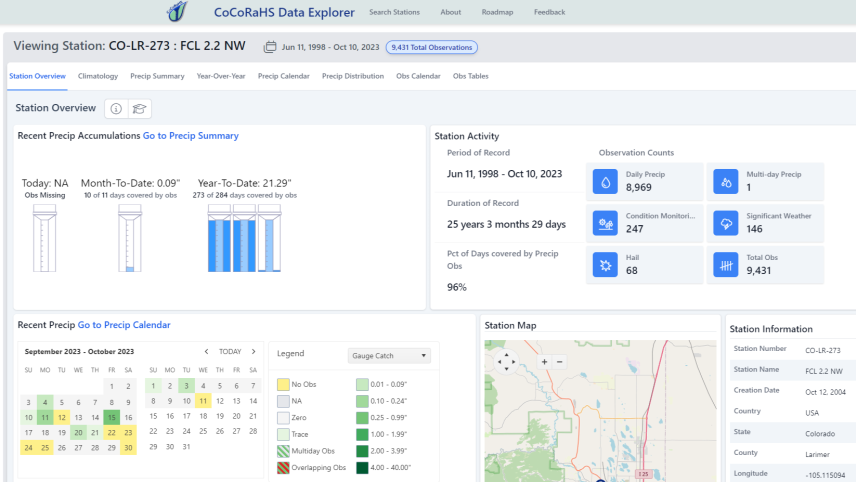Click the 9,431 Total Observations badge
This screenshot has width=856, height=482.
432,47
